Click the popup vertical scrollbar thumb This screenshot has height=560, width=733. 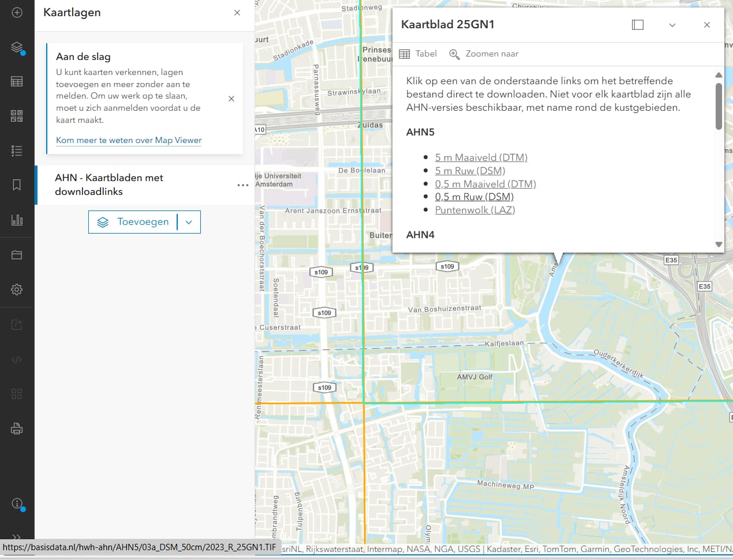coord(719,107)
